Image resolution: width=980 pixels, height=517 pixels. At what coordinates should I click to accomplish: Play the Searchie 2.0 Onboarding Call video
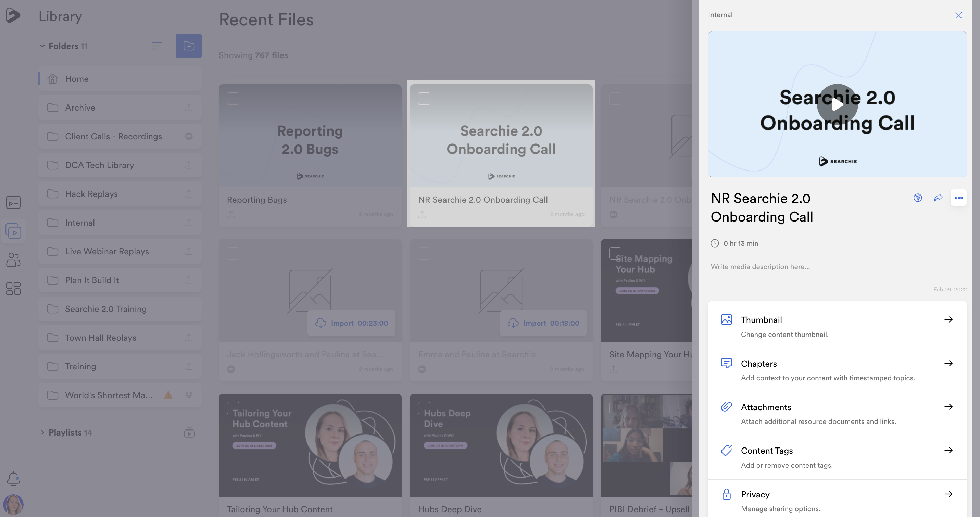837,104
